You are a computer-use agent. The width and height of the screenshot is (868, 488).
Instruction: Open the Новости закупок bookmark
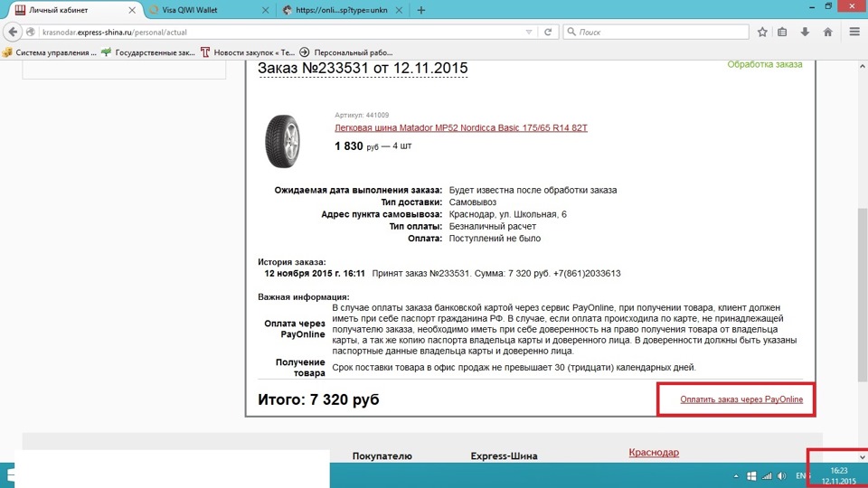pyautogui.click(x=248, y=52)
